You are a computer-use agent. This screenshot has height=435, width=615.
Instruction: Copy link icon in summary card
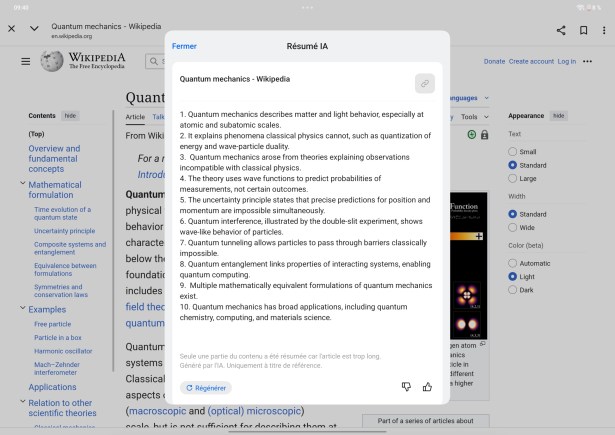point(425,84)
